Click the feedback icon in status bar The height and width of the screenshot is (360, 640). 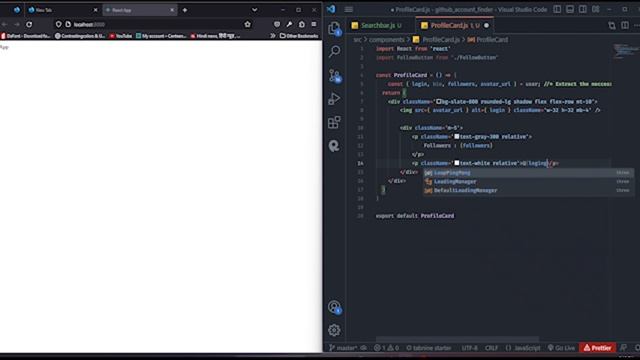pos(623,348)
